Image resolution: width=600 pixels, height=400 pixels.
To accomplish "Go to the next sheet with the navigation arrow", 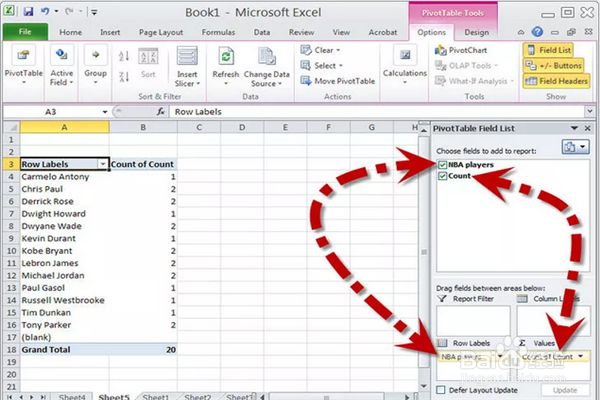I will [31, 397].
